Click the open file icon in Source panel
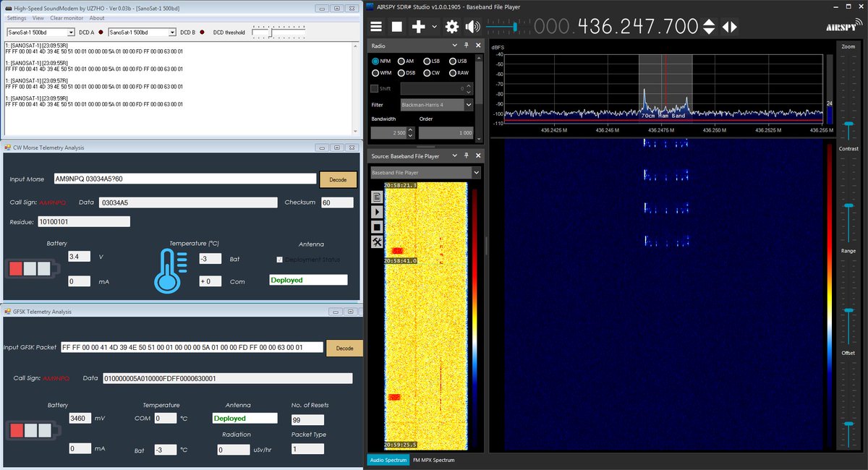 coord(377,197)
